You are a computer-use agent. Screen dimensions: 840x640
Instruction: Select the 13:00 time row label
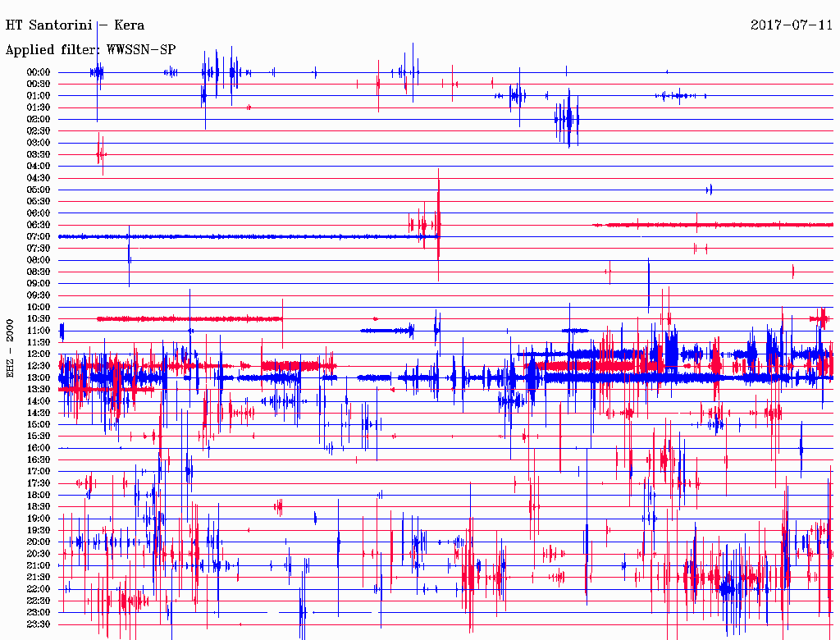click(39, 378)
